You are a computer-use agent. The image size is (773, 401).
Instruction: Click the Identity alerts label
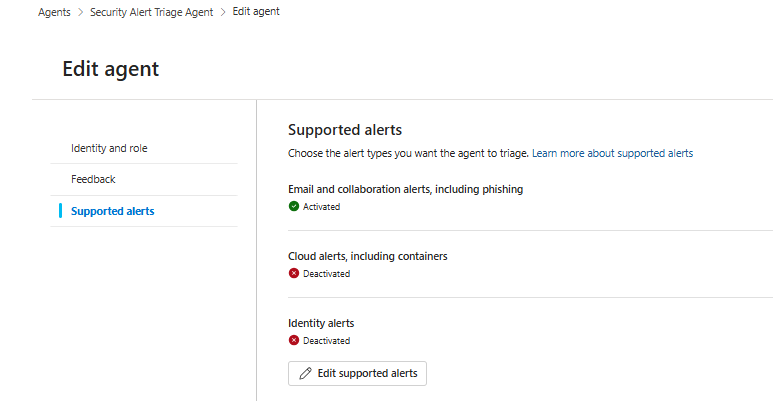tap(321, 324)
